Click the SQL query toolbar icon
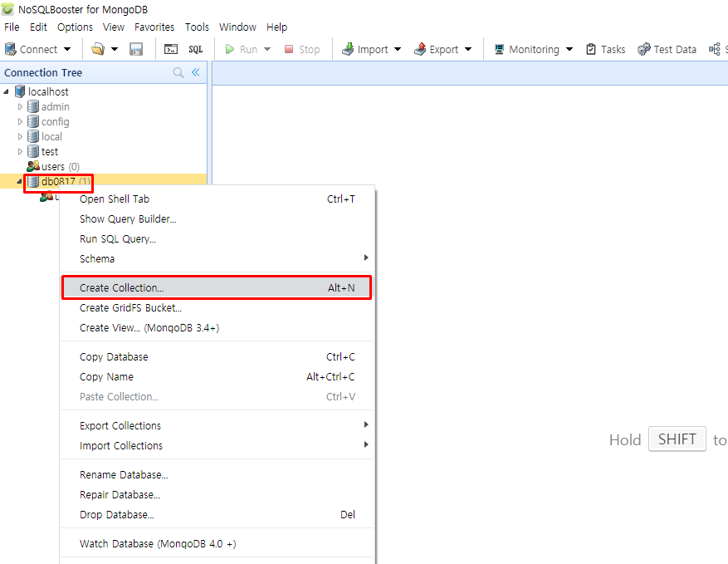Image resolution: width=728 pixels, height=564 pixels. coord(195,49)
